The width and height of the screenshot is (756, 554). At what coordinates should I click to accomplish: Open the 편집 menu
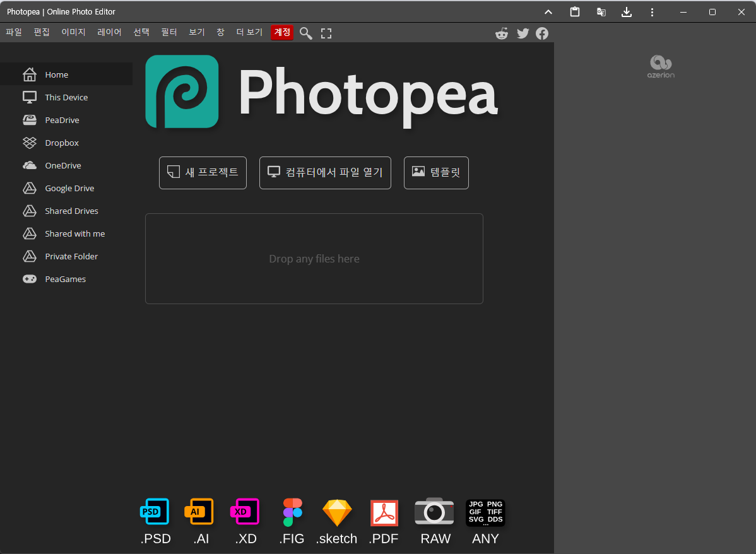42,32
